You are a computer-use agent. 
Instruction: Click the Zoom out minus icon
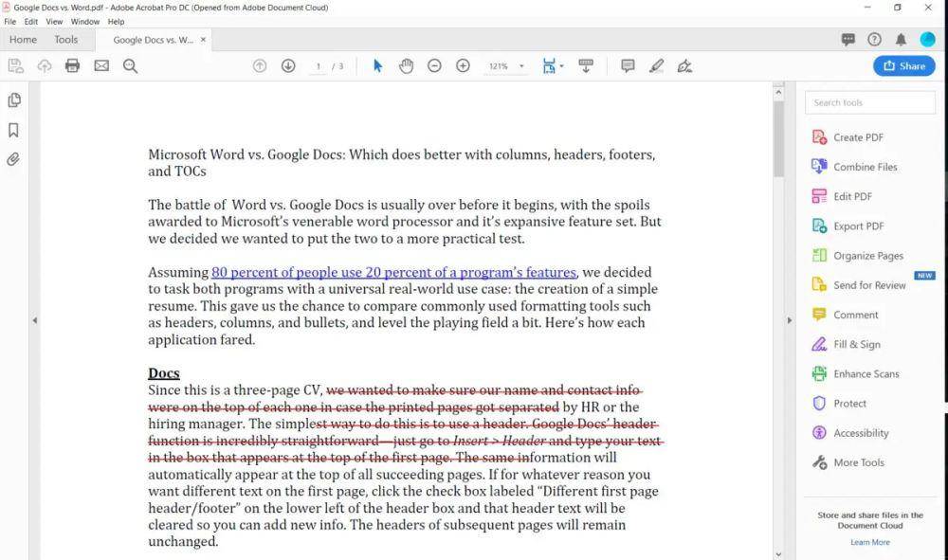pos(434,65)
